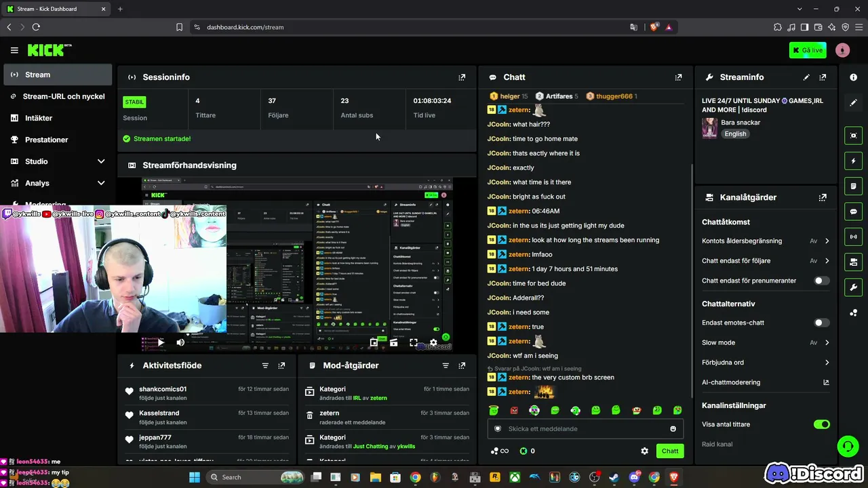
Task: Open a new browser tab
Action: point(120,9)
